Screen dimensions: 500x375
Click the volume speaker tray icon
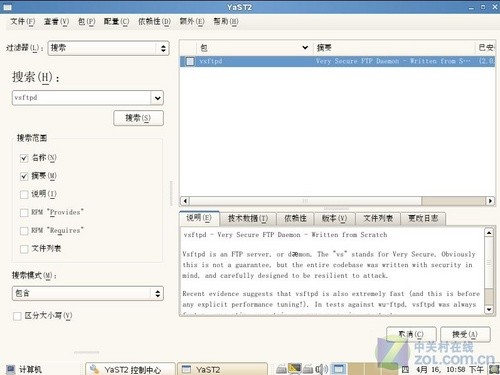[321, 369]
